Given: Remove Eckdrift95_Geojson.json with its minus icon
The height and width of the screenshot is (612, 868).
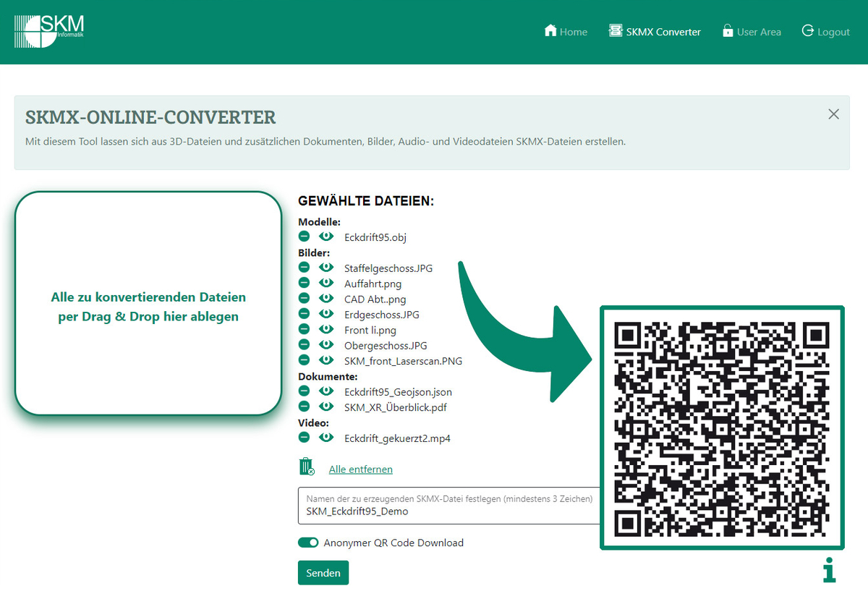Looking at the screenshot, I should tap(305, 391).
